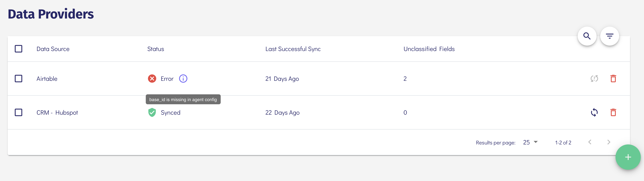Click the red Error status icon
This screenshot has height=181, width=644.
[152, 79]
